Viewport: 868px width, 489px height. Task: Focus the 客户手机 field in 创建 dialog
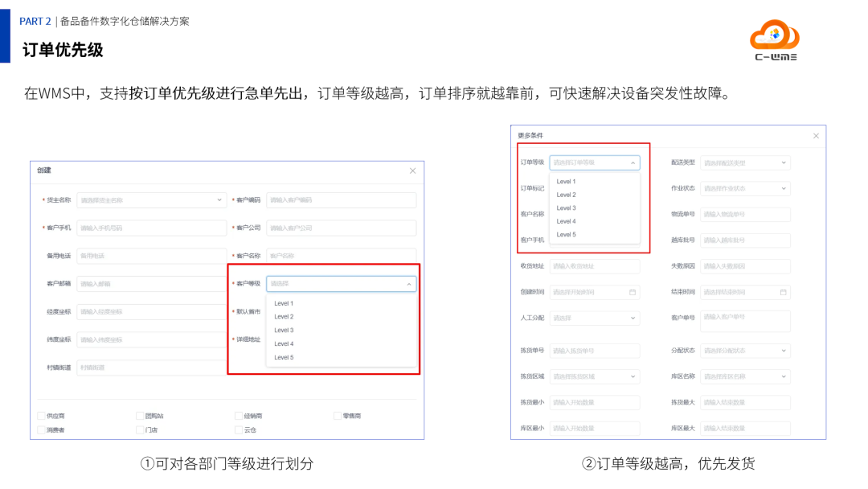(152, 228)
